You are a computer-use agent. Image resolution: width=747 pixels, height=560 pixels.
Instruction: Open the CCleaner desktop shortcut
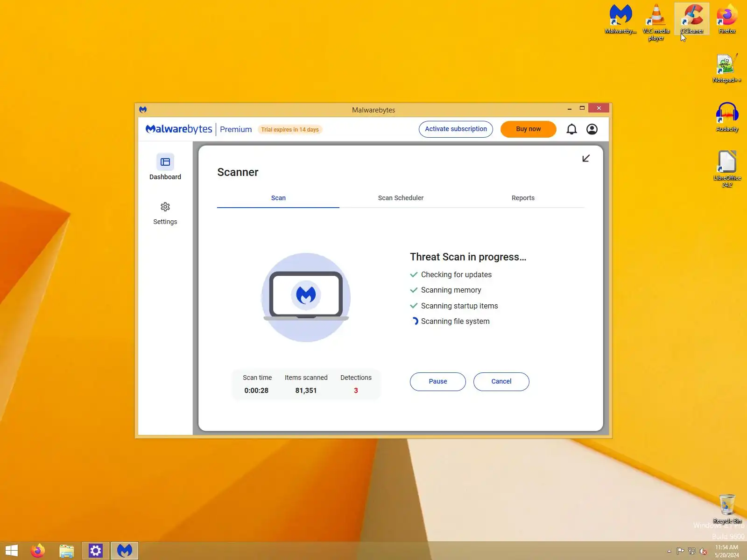(692, 19)
